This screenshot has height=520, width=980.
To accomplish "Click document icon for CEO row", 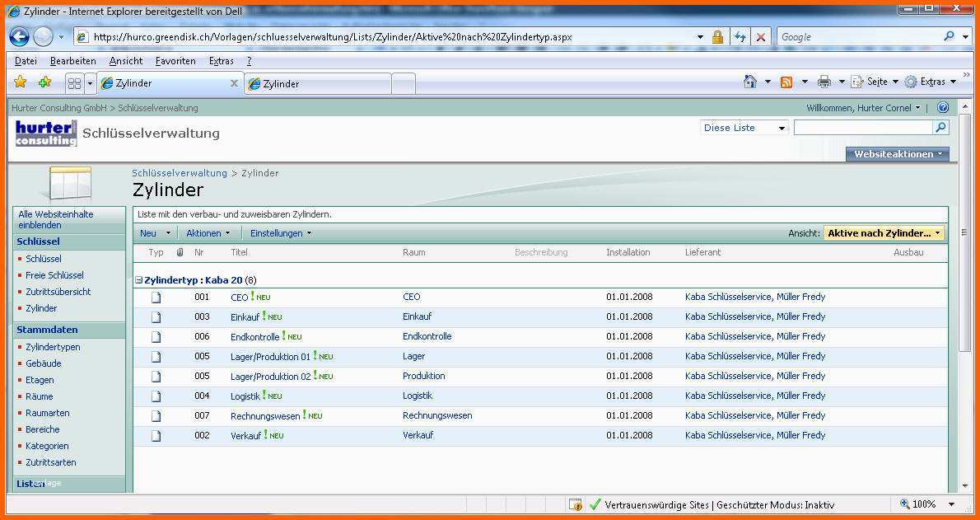I will point(156,297).
